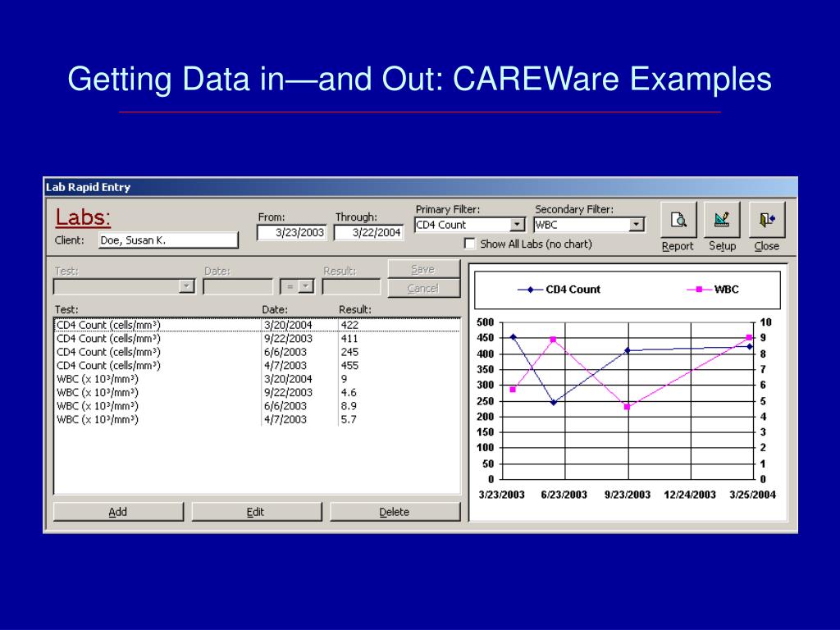
Task: Click the Report preview icon
Action: pos(678,219)
